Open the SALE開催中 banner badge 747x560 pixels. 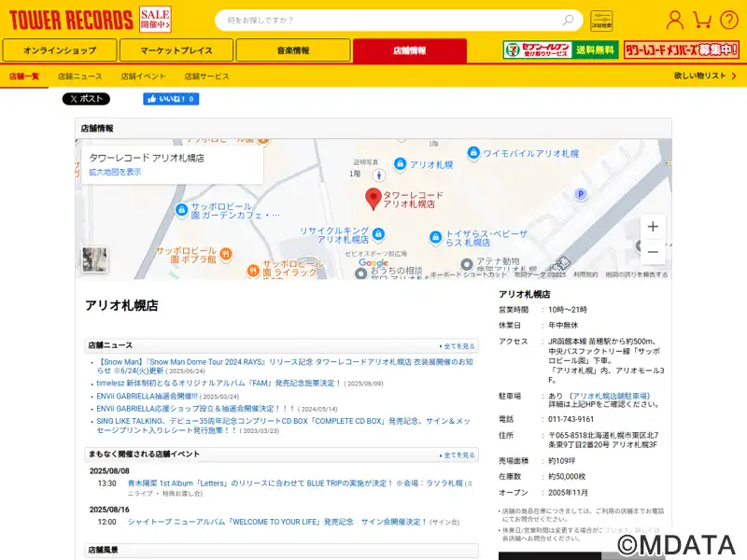(155, 20)
